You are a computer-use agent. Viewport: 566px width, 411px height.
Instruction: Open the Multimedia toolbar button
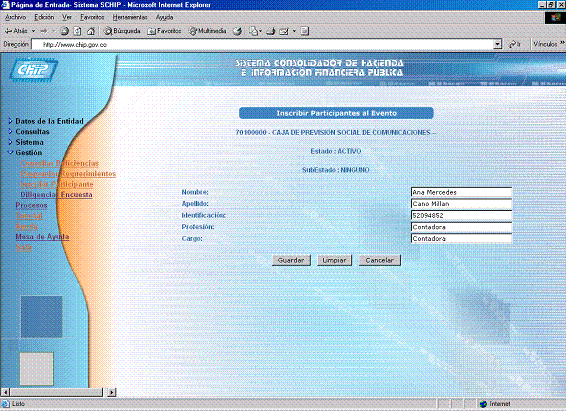[x=208, y=31]
